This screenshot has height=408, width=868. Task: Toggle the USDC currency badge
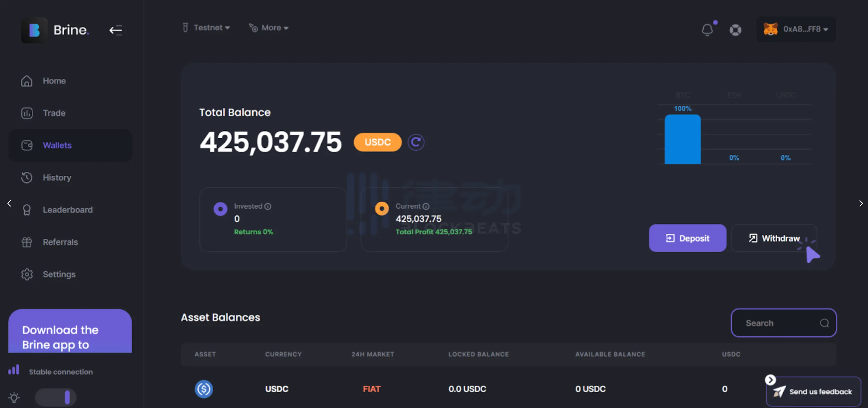click(x=377, y=142)
